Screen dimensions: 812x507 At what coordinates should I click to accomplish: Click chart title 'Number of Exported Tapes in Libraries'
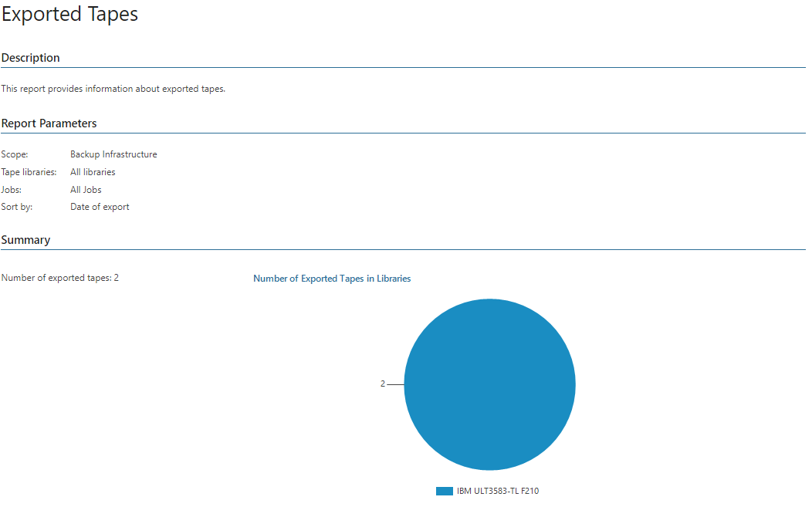point(332,279)
